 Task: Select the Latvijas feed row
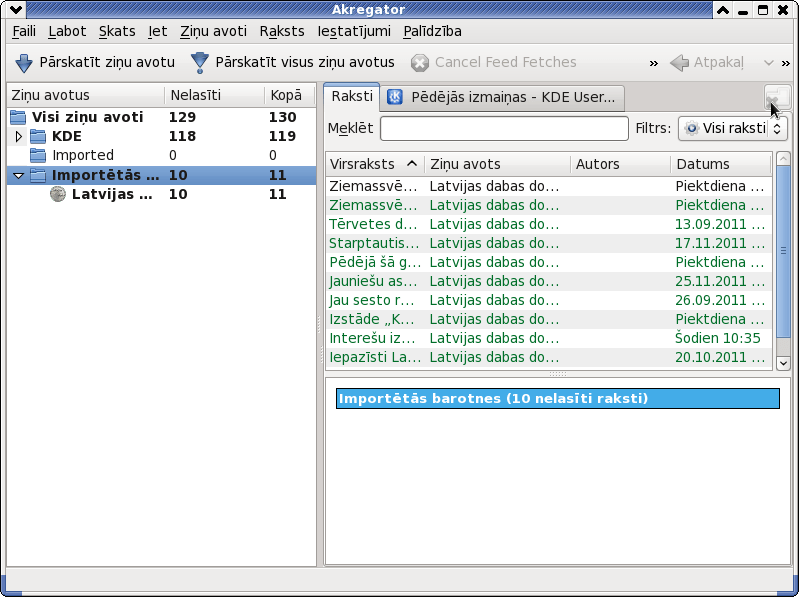click(161, 194)
